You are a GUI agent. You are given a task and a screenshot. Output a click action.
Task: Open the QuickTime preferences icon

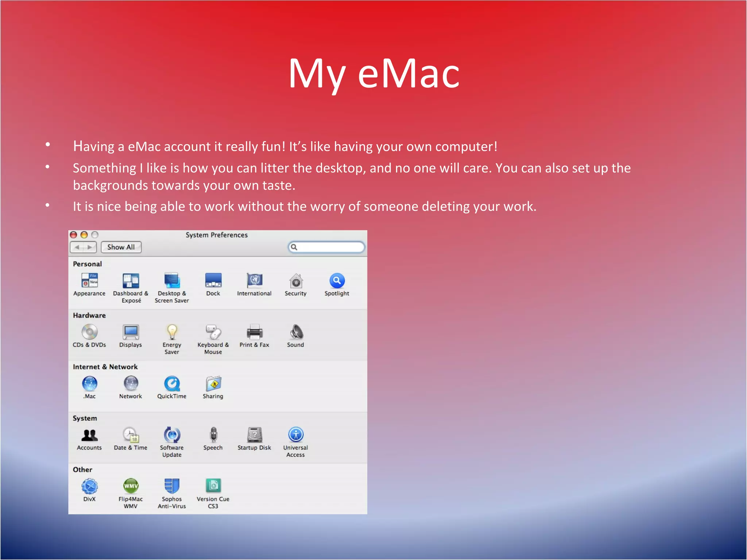pos(172,384)
